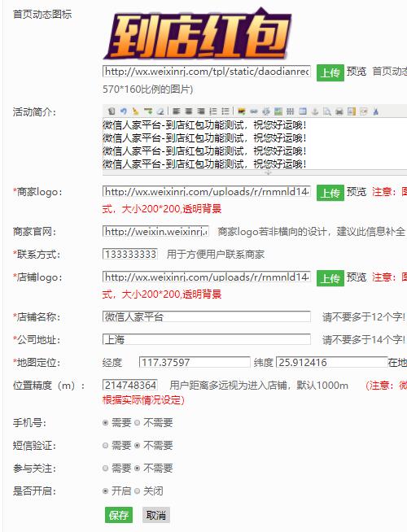Image resolution: width=407 pixels, height=532 pixels.
Task: Click 预览 link for 首页动态图标
Action: tap(357, 72)
